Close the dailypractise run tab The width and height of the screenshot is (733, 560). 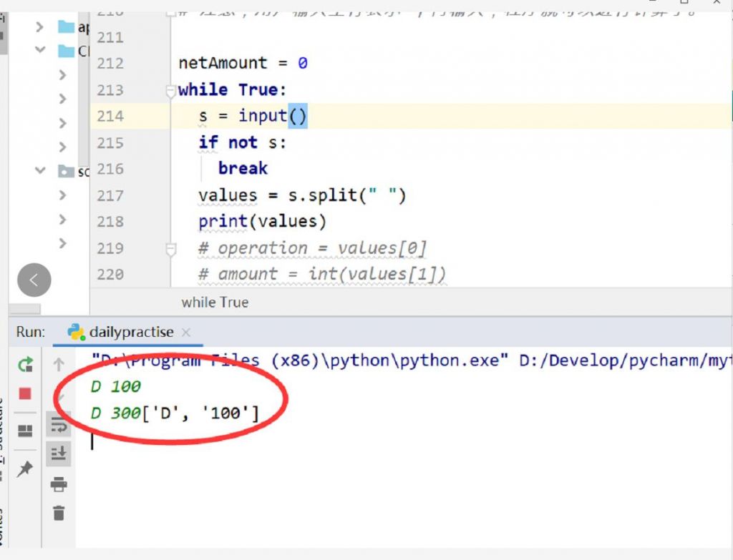pos(186,333)
